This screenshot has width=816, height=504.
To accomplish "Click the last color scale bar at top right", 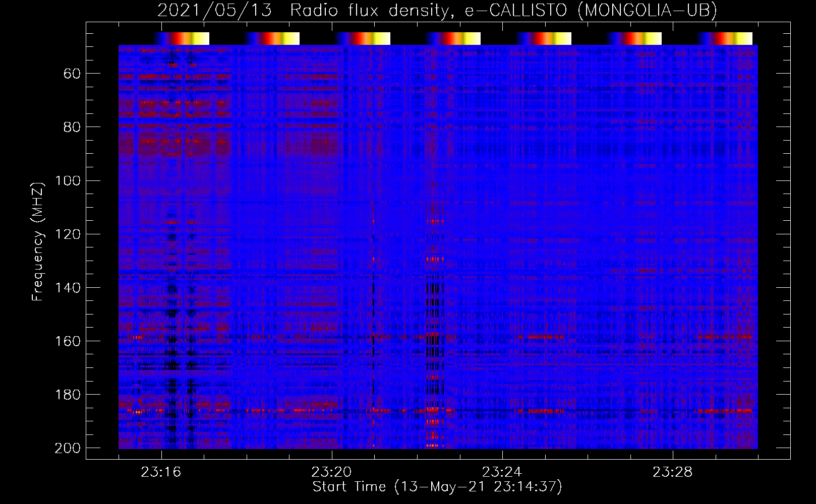I will 725,38.
